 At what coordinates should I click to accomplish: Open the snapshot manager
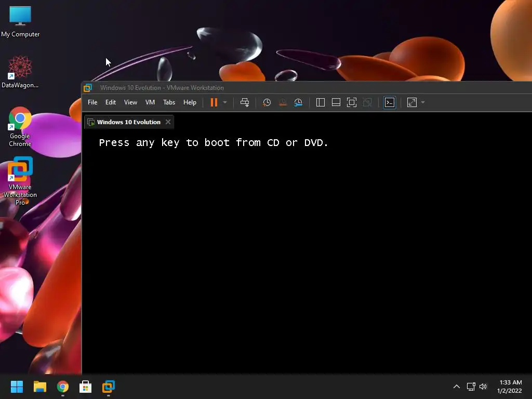(x=298, y=102)
